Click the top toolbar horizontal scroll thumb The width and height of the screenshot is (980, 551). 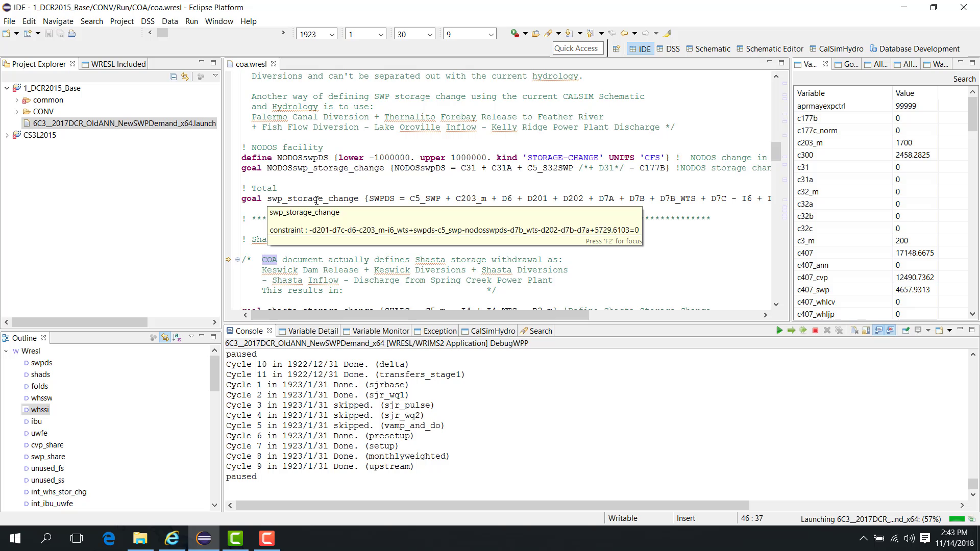[x=162, y=33]
